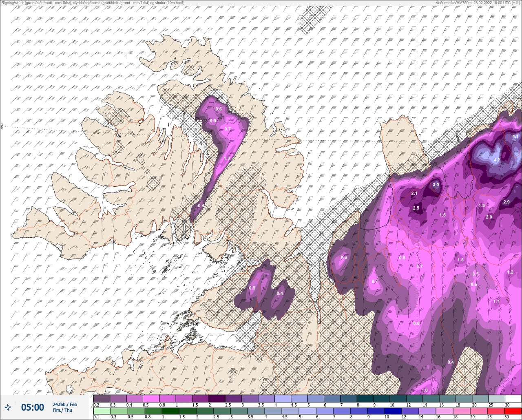
Task: Select the darkest purple 2–2.5 snow legend swatch
Action: 217,398
